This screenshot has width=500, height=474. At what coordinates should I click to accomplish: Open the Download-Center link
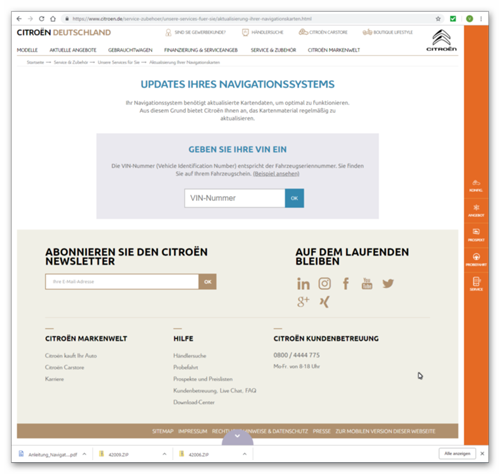pyautogui.click(x=194, y=402)
